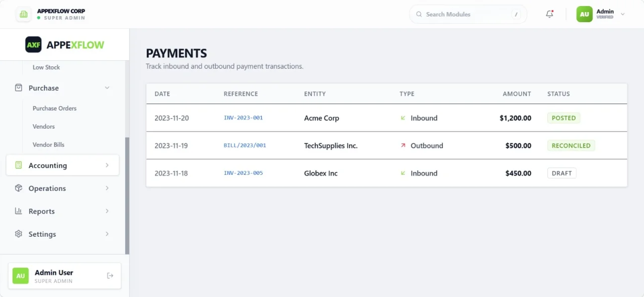The height and width of the screenshot is (297, 644).
Task: Select the Accounting menu item
Action: pyautogui.click(x=62, y=165)
